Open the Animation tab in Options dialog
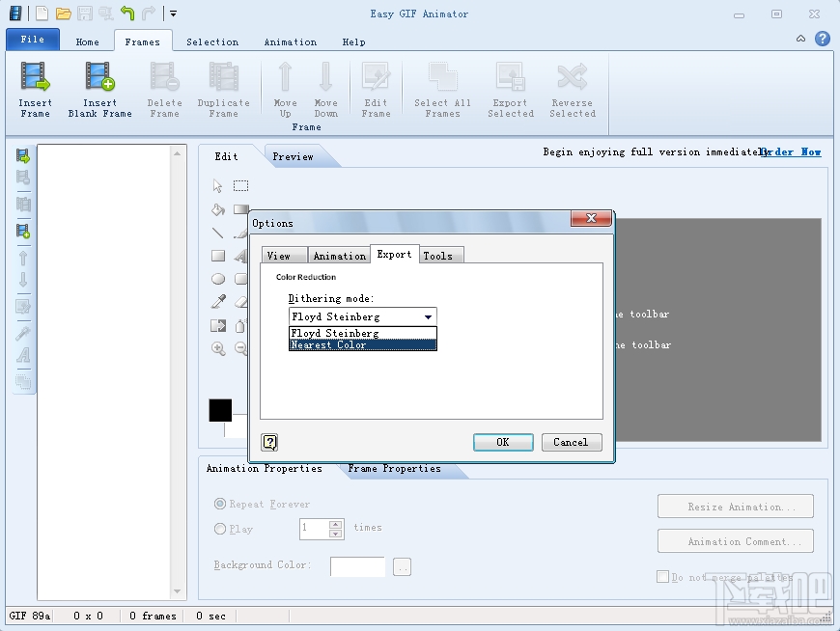 tap(339, 255)
